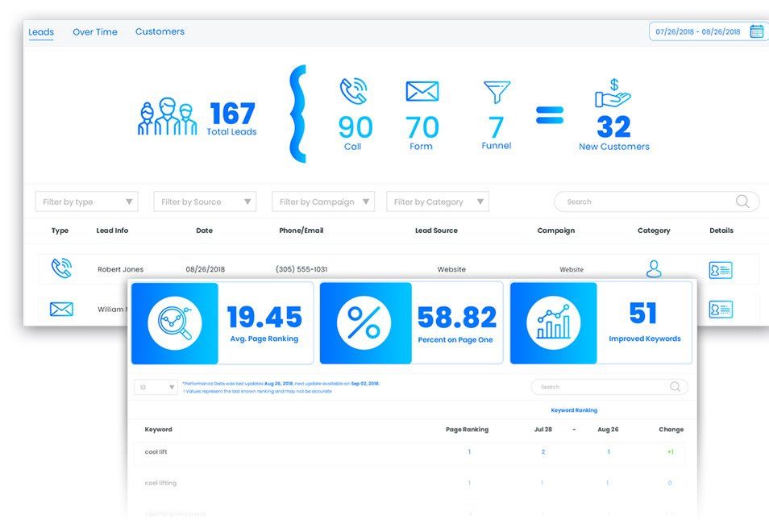769x532 pixels.
Task: Select the Funnel icon
Action: click(x=497, y=92)
